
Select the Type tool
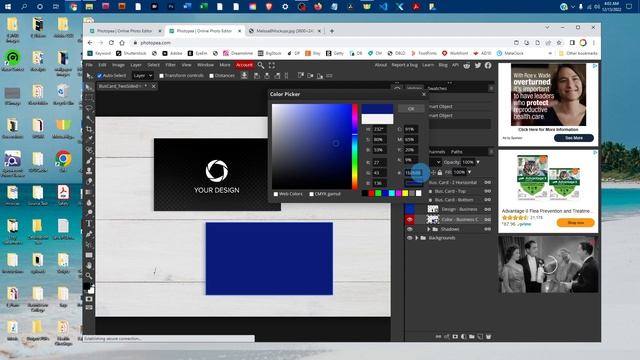tap(89, 223)
